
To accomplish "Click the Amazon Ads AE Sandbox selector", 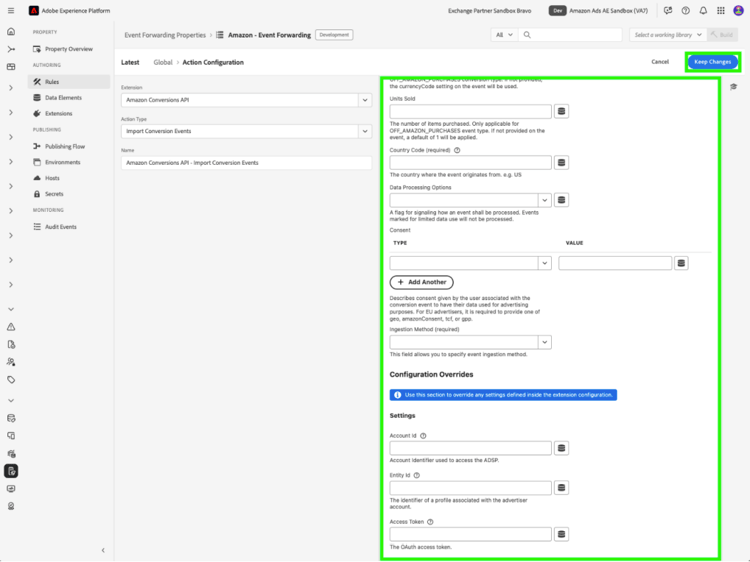I will 599,11.
